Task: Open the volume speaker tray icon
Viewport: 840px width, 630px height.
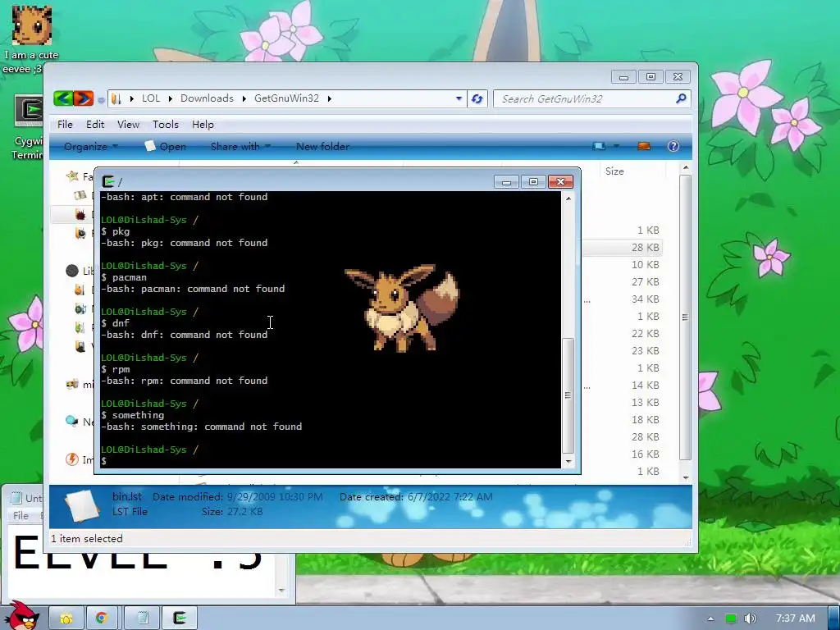Action: tap(751, 619)
